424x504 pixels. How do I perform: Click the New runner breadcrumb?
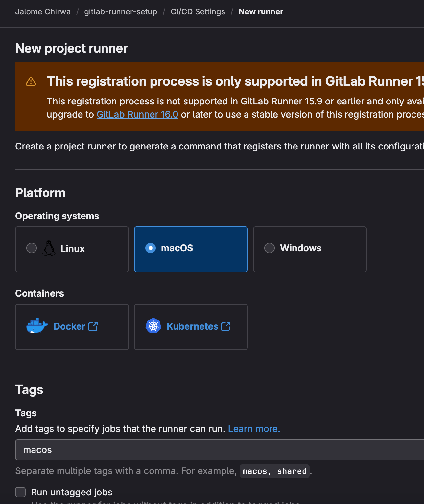[261, 12]
